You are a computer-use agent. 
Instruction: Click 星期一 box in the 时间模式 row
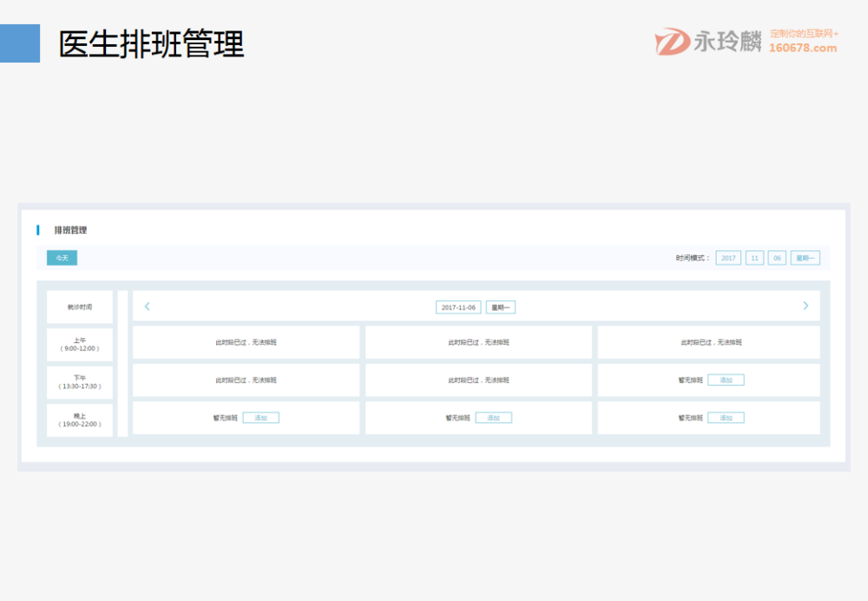pos(805,258)
